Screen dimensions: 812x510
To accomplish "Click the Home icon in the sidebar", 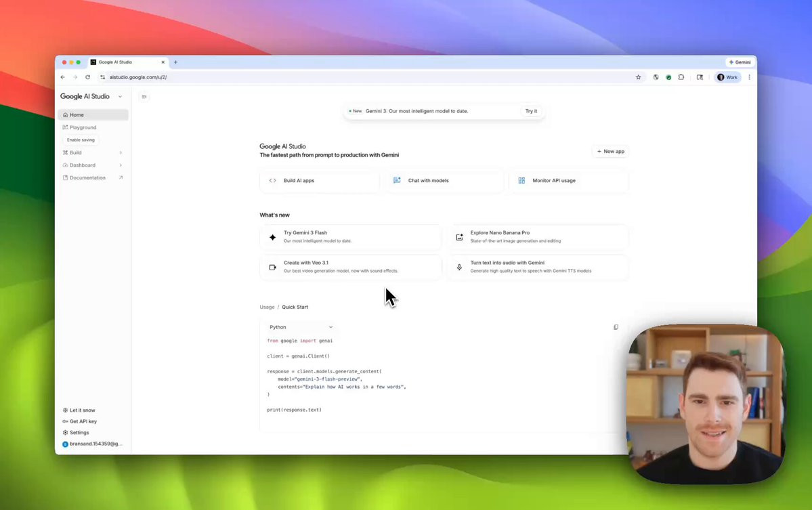I will (65, 115).
